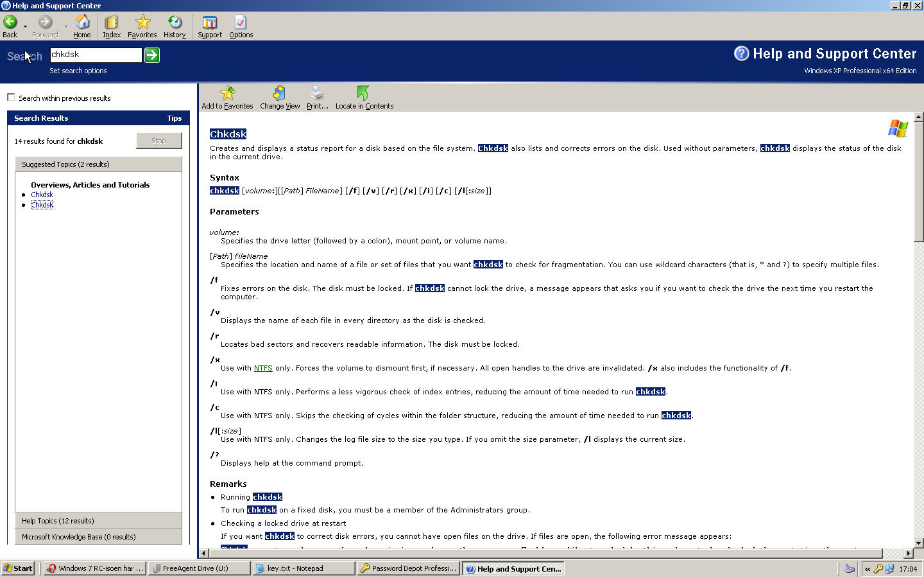Viewport: 924px width, 578px height.
Task: Click Add to Favorites icon
Action: pyautogui.click(x=227, y=98)
